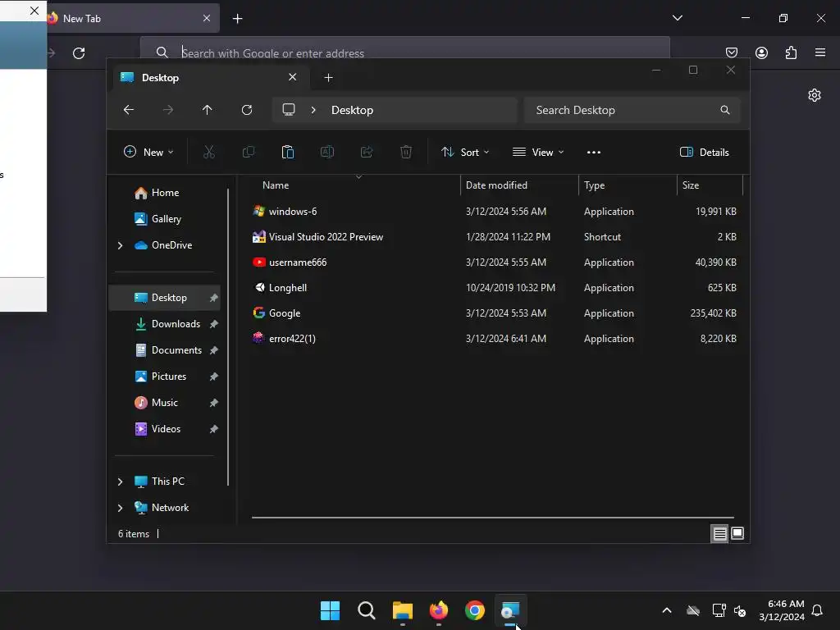This screenshot has height=630, width=840.
Task: Click the PC monitor icon in address bar
Action: (x=289, y=110)
